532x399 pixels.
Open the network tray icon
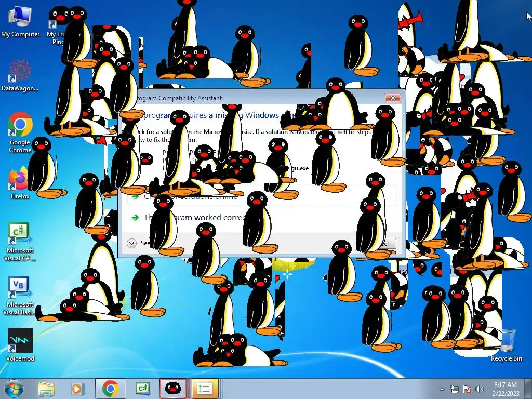454,389
